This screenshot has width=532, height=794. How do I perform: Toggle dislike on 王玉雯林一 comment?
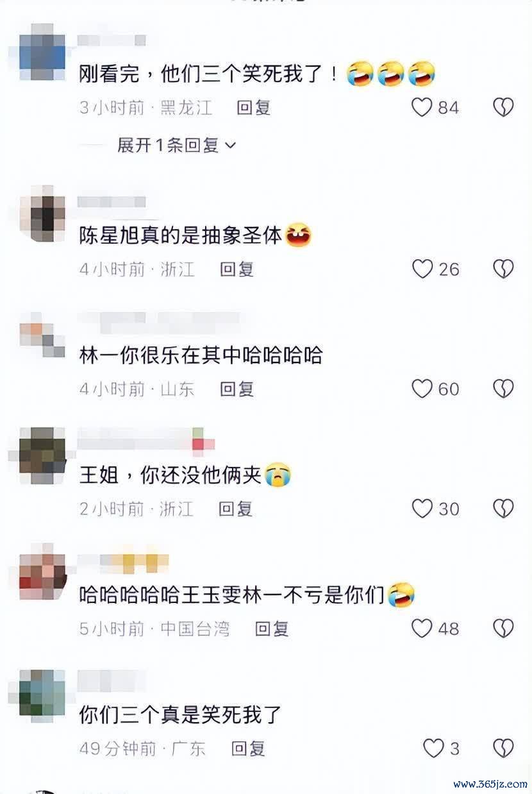click(x=503, y=628)
